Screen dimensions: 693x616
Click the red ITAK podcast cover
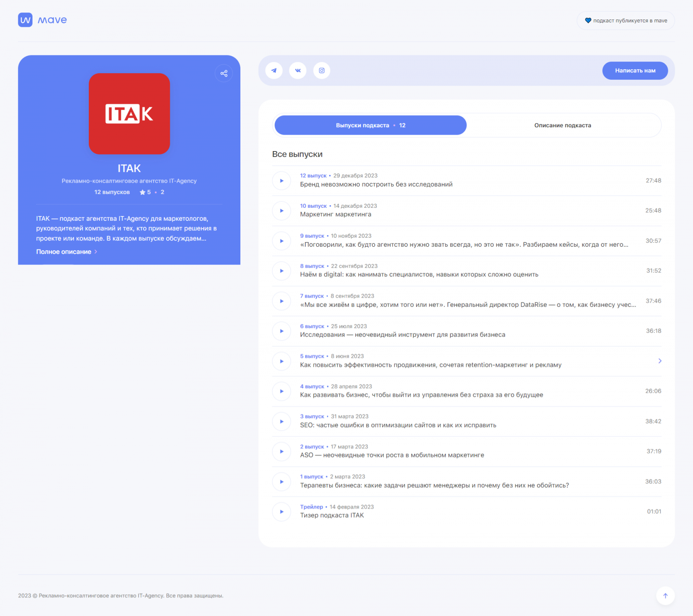(x=130, y=114)
